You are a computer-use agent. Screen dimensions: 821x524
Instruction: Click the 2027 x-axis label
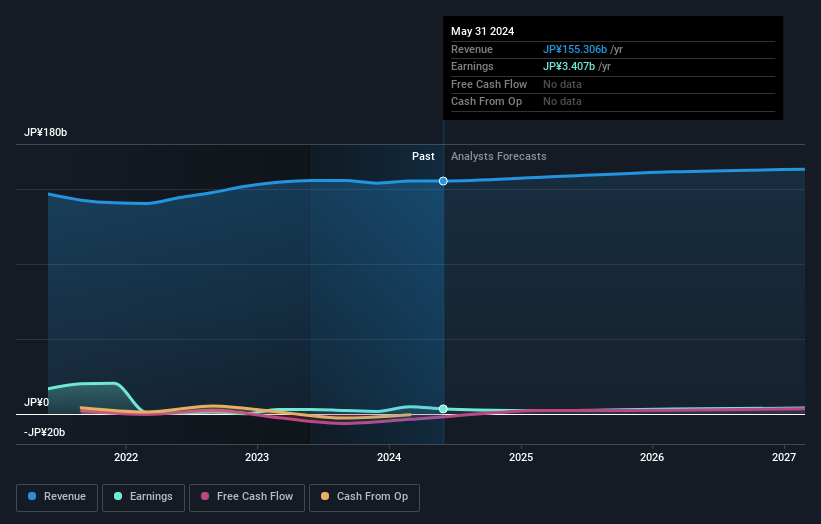point(784,457)
